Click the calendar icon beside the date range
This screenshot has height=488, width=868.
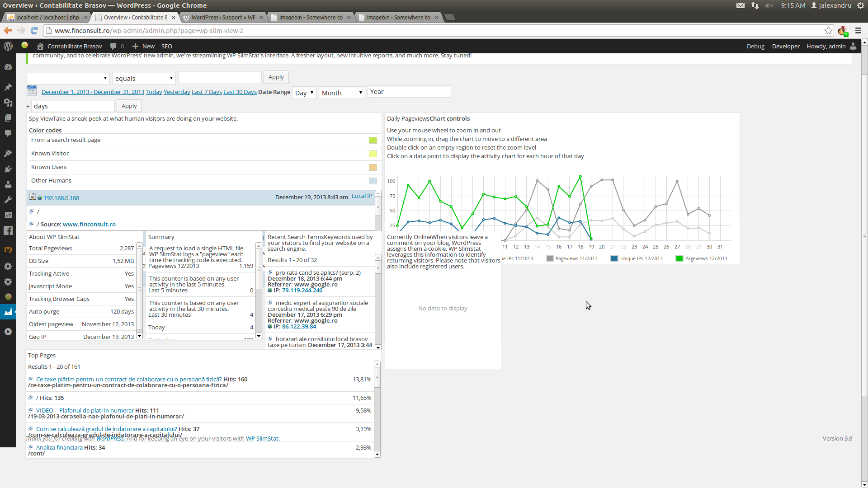point(32,90)
